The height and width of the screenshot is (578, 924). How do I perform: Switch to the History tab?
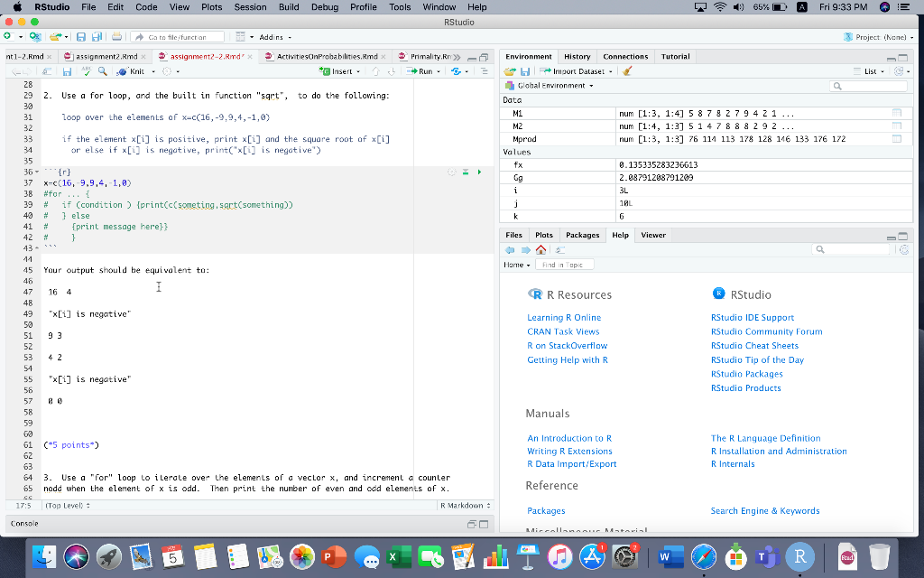click(x=577, y=55)
